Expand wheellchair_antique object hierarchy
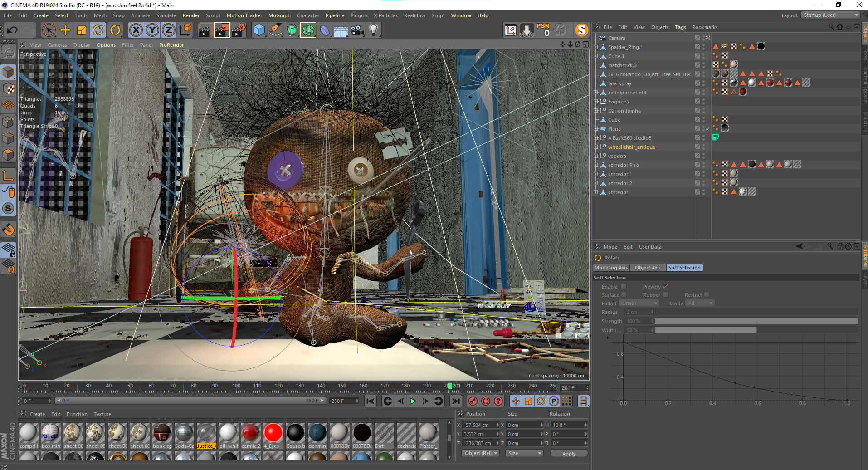 pos(596,147)
